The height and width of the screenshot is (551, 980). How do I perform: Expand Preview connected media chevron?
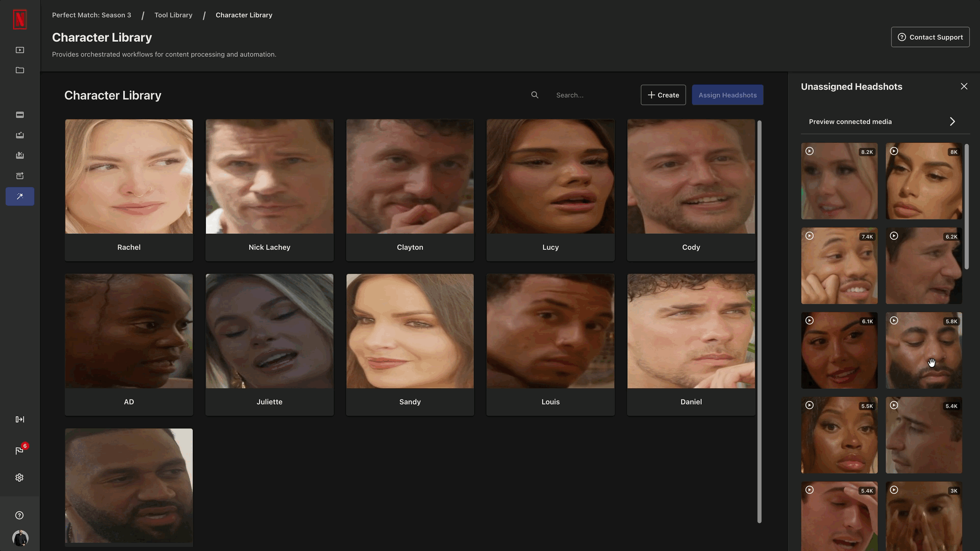click(x=952, y=121)
